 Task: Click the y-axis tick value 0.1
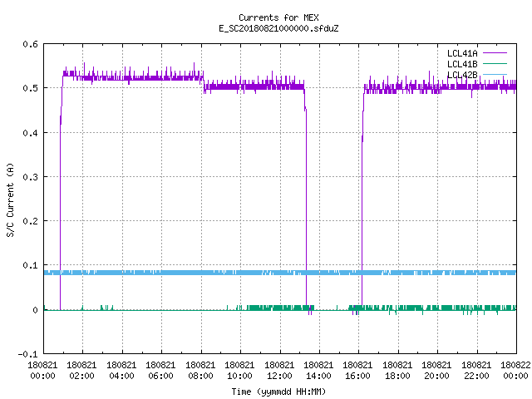pyautogui.click(x=30, y=265)
